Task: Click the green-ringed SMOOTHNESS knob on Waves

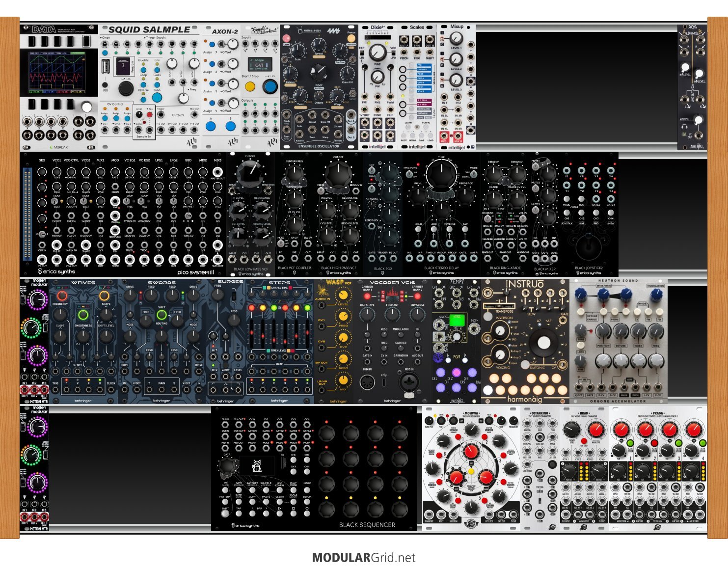Action: [x=83, y=315]
